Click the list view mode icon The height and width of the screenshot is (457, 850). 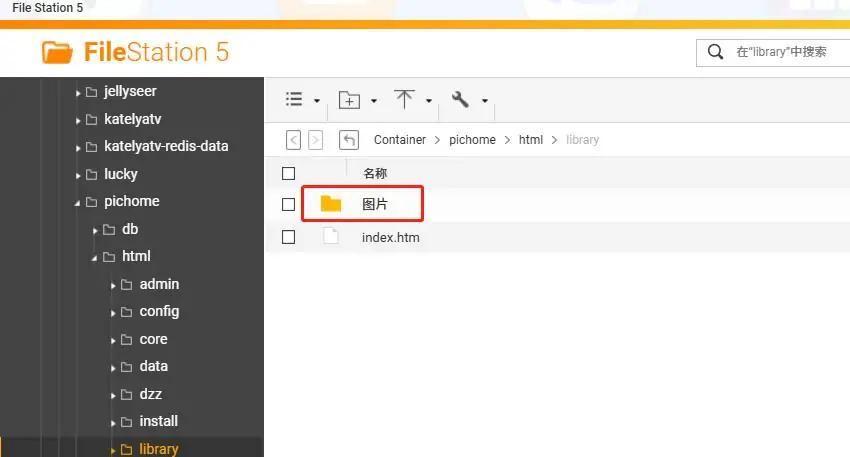(294, 100)
